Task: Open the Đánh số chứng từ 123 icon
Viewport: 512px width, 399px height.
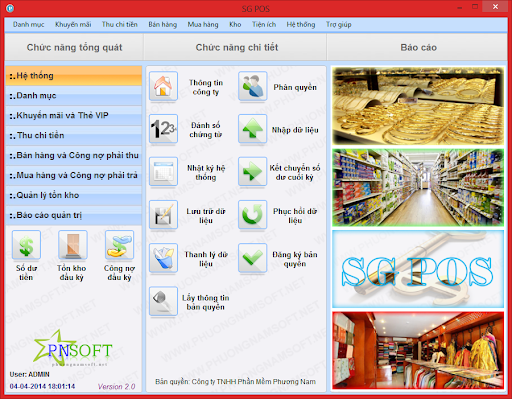Action: (163, 129)
